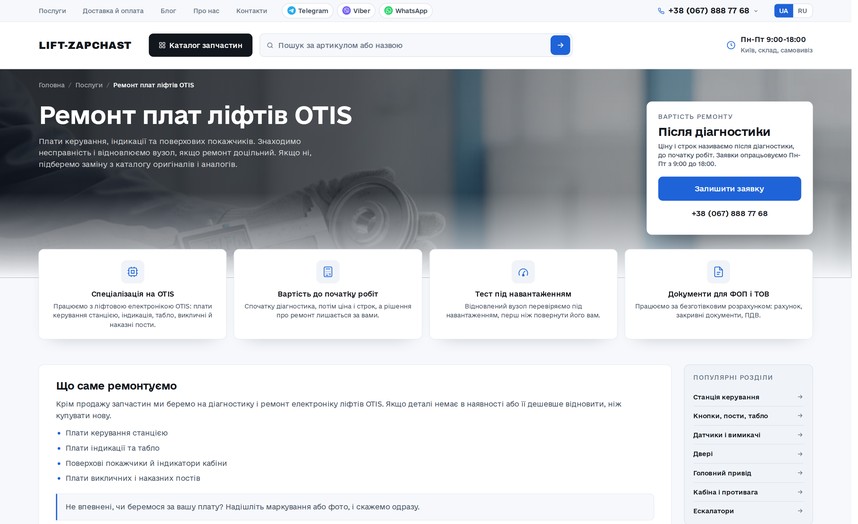This screenshot has height=524, width=858.
Task: Click document icon on Документи для ФОП card
Action: tap(718, 272)
